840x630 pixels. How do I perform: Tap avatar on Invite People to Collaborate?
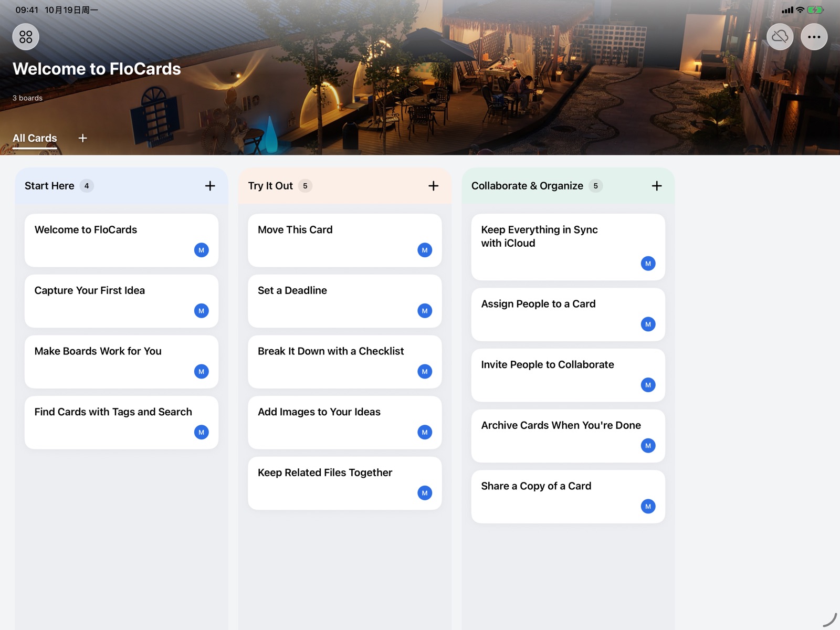[x=648, y=385]
